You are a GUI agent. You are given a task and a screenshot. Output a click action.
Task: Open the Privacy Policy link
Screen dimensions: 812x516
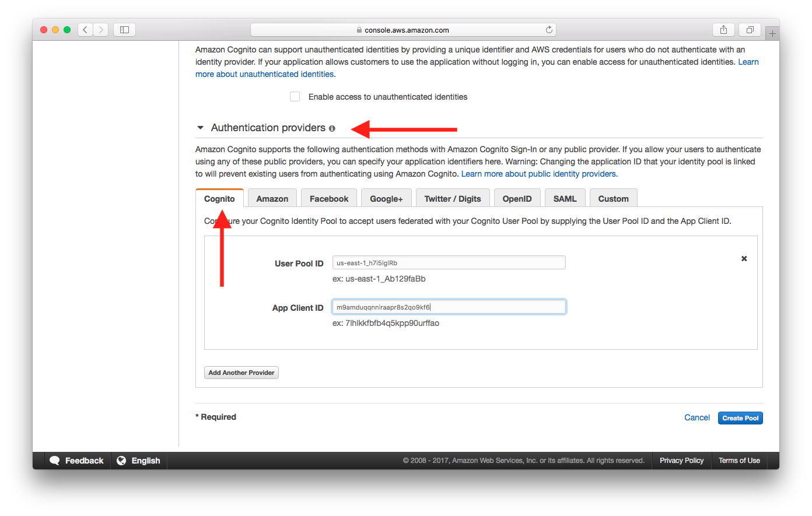[682, 461]
